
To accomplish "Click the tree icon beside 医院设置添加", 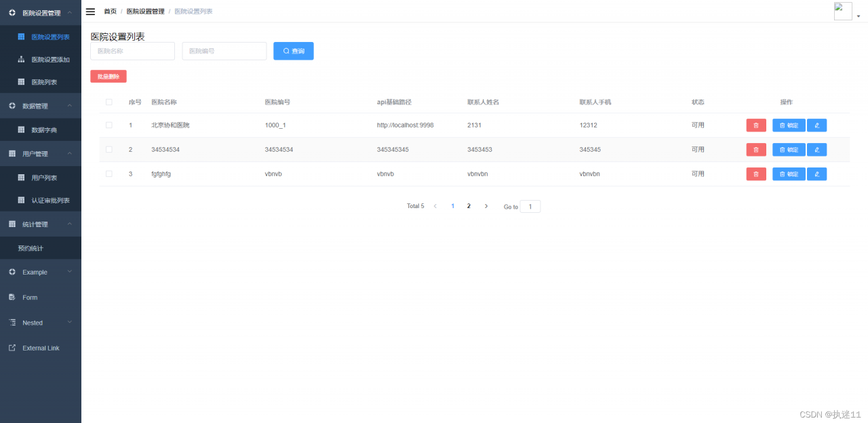I will point(21,60).
